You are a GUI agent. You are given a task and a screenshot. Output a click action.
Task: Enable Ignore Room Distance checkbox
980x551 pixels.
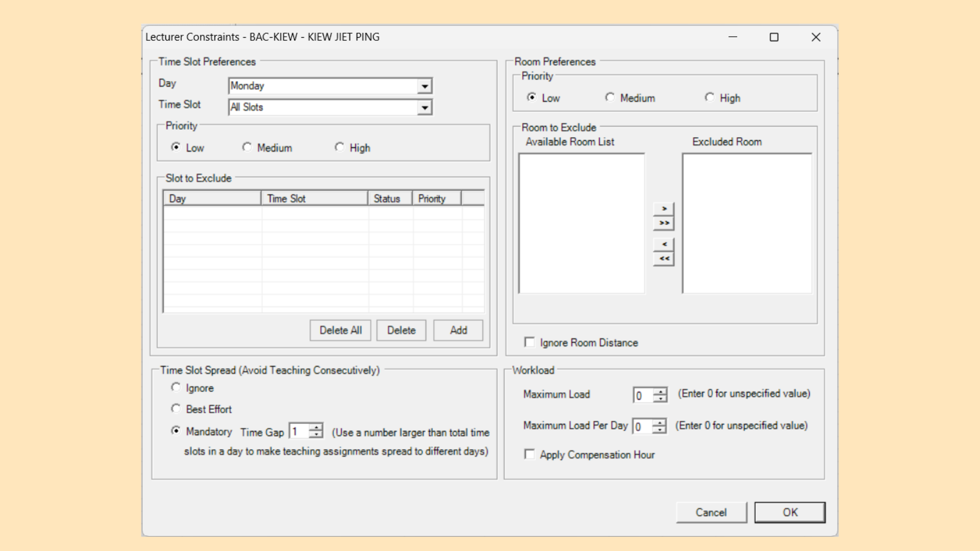click(x=530, y=342)
